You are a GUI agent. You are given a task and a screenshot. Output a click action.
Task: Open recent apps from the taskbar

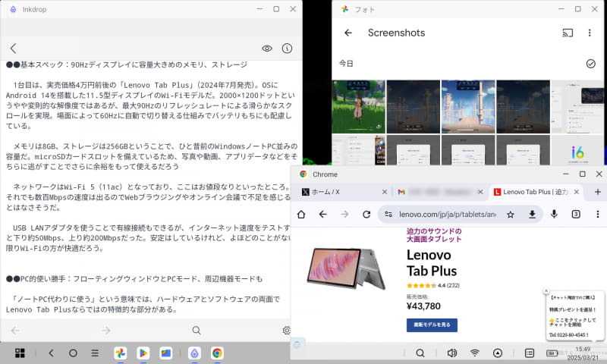coord(95,353)
